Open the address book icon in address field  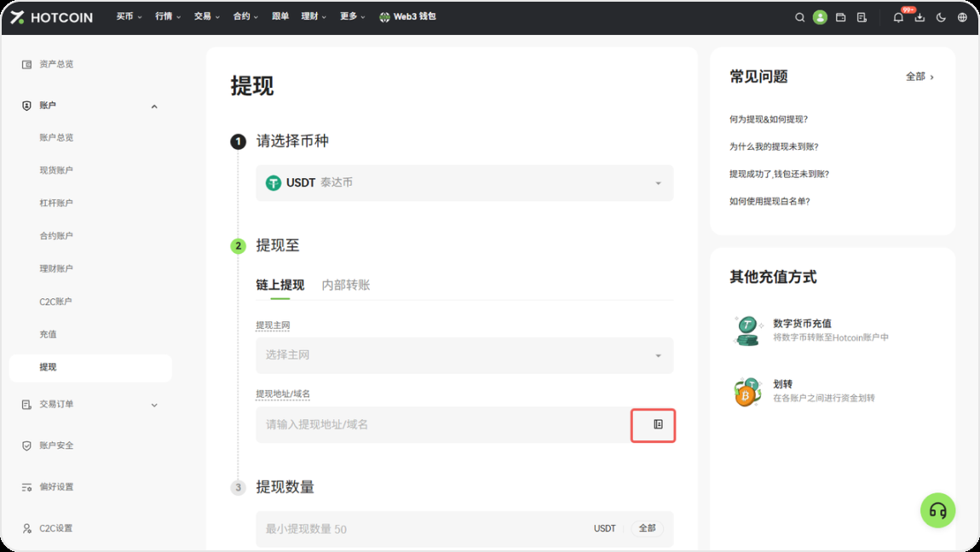click(x=657, y=424)
